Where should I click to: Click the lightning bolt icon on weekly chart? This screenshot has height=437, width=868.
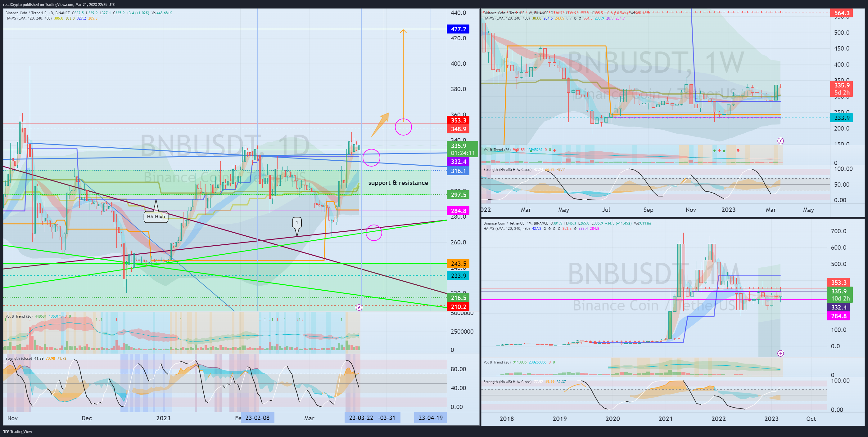pyautogui.click(x=780, y=141)
